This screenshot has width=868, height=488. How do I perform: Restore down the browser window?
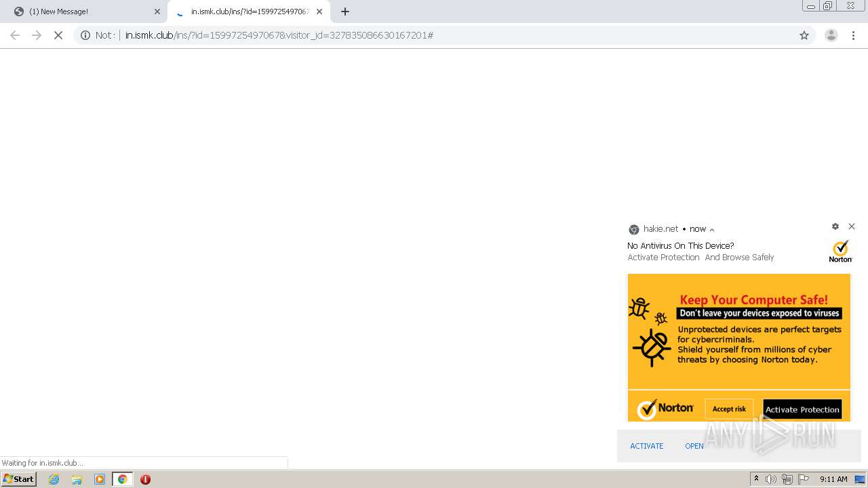[x=828, y=6]
